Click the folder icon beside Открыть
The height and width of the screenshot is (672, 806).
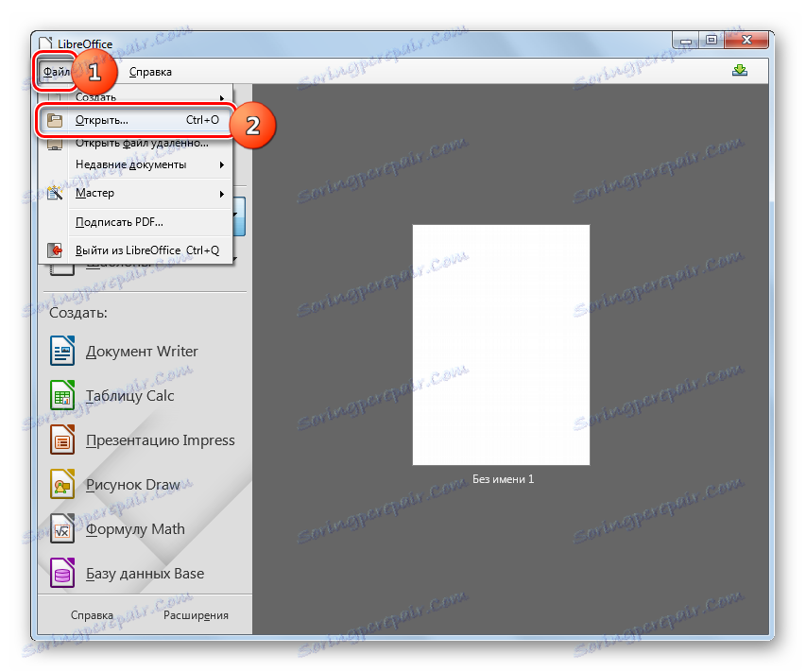[55, 120]
